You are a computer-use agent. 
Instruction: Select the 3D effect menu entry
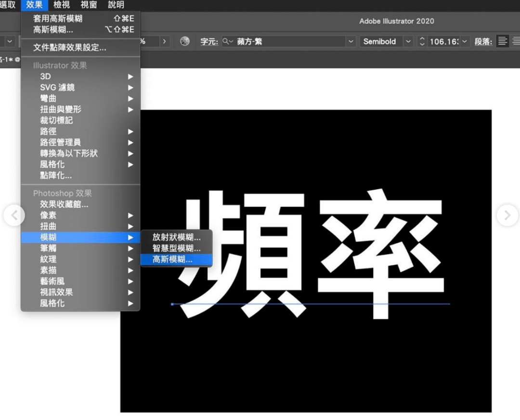(45, 76)
